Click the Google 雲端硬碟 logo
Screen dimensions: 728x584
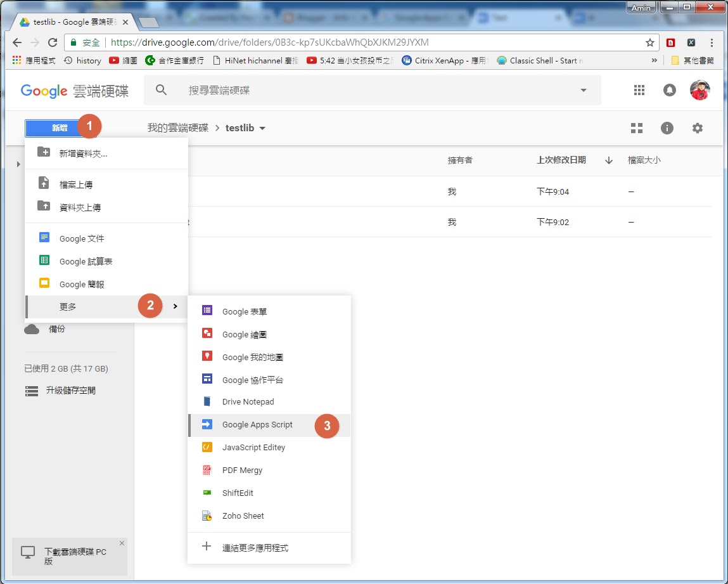pos(75,91)
